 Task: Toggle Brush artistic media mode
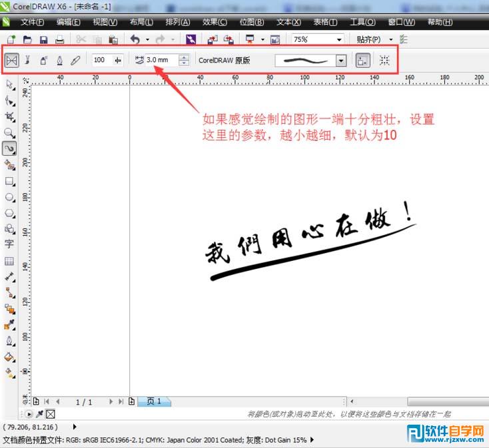click(28, 60)
